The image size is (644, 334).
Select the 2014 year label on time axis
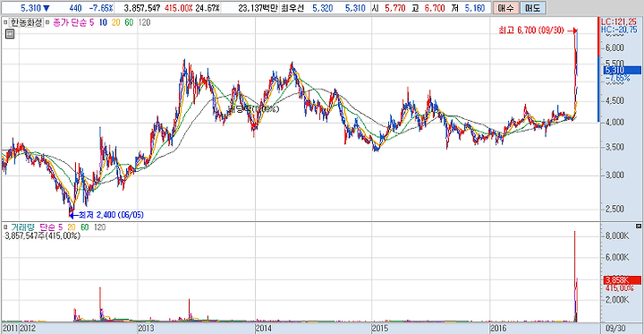pyautogui.click(x=263, y=329)
